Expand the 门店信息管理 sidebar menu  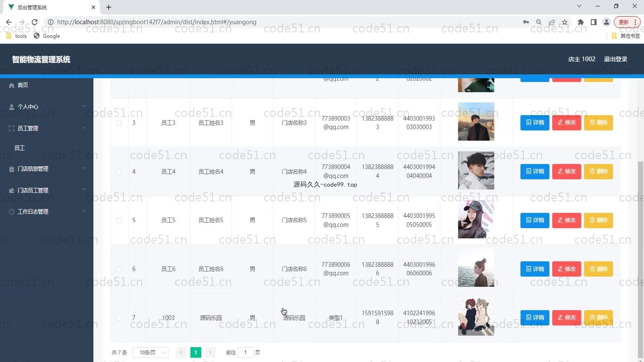click(47, 169)
